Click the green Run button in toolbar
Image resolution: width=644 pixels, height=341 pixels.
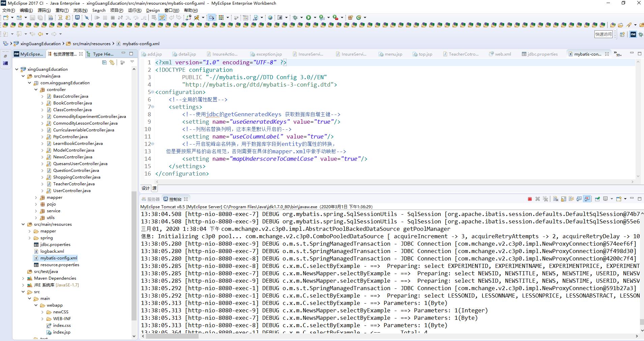309,18
